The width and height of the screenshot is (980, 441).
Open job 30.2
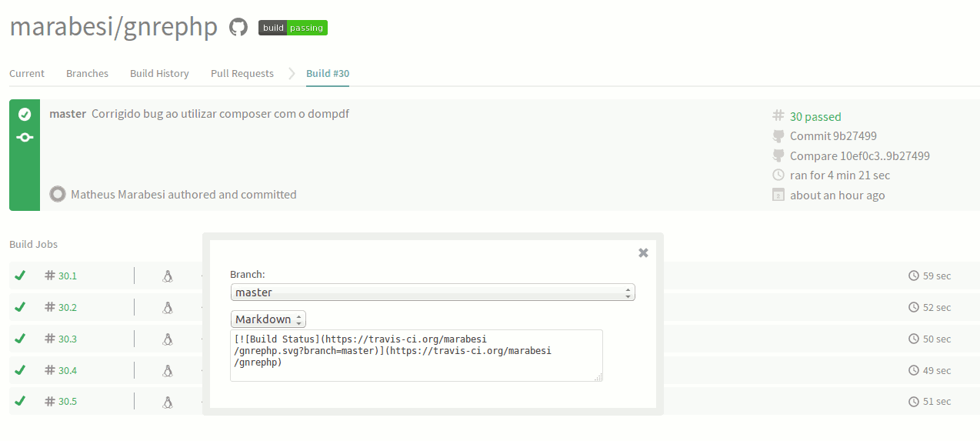pyautogui.click(x=68, y=307)
